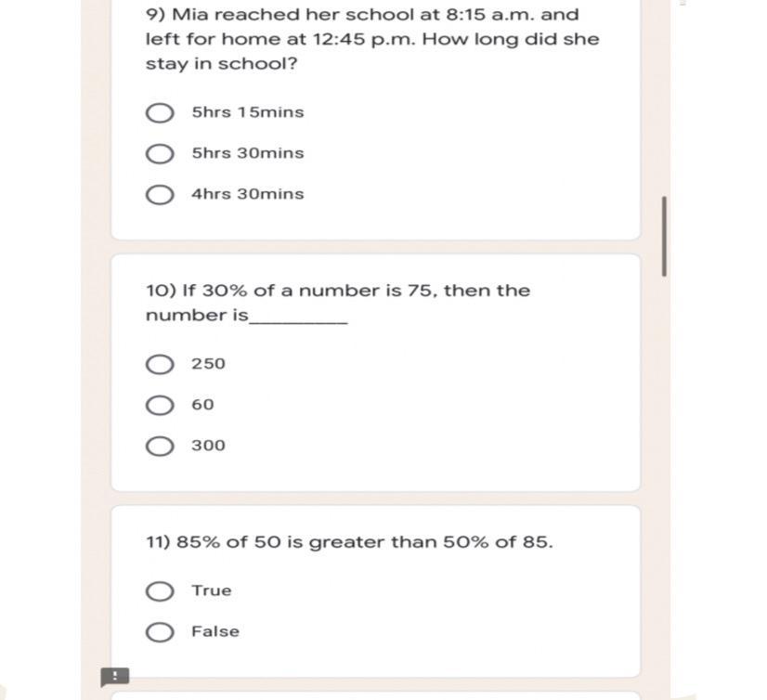Choose the radio circle next to 60
The image size is (767, 700).
pyautogui.click(x=160, y=405)
